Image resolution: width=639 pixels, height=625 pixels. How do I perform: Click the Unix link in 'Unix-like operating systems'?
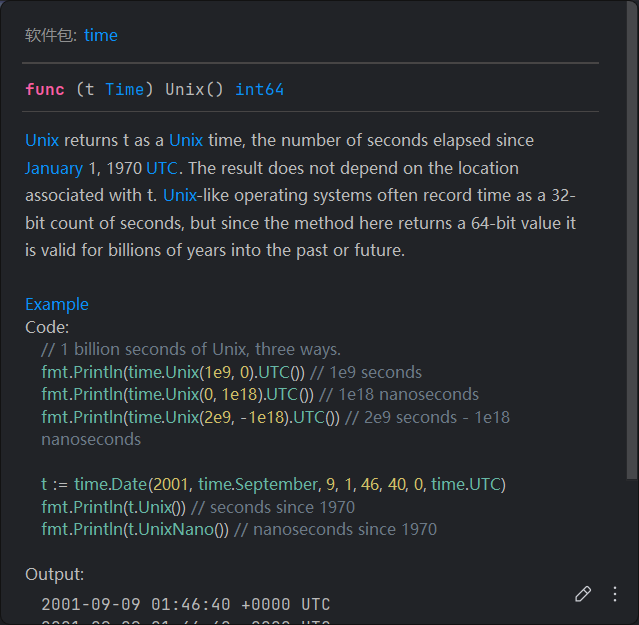180,195
